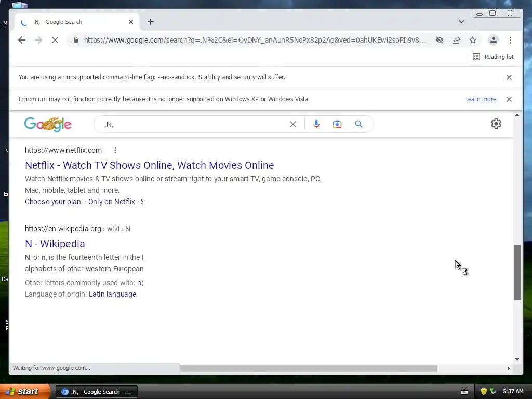Click the horizontal scrollbar thumb
This screenshot has width=532, height=399.
pyautogui.click(x=309, y=368)
